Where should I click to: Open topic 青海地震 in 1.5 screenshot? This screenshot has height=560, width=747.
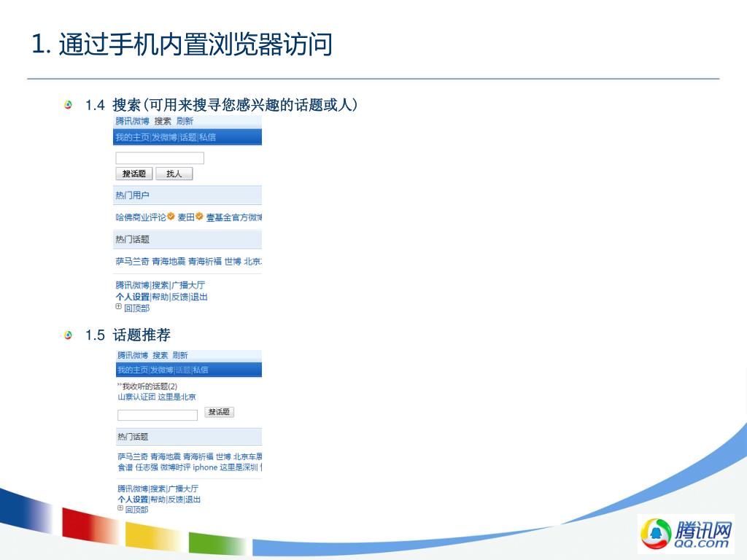tap(166, 456)
